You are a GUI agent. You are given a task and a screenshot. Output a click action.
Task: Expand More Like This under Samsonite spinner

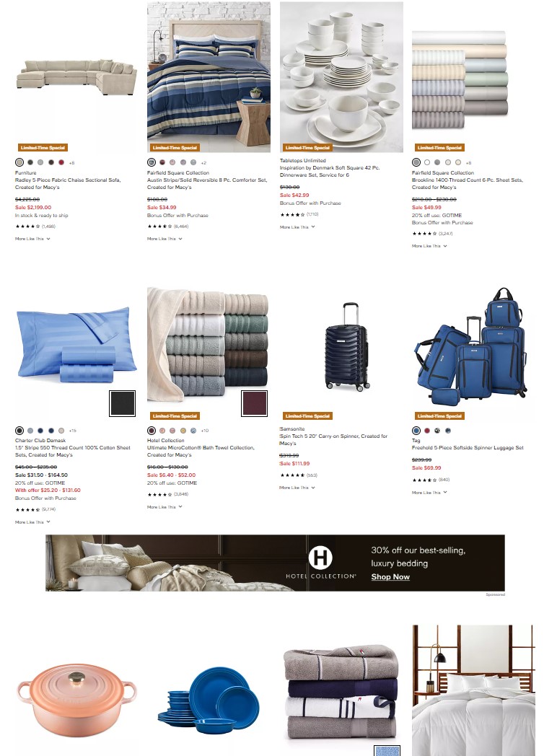[x=297, y=488]
